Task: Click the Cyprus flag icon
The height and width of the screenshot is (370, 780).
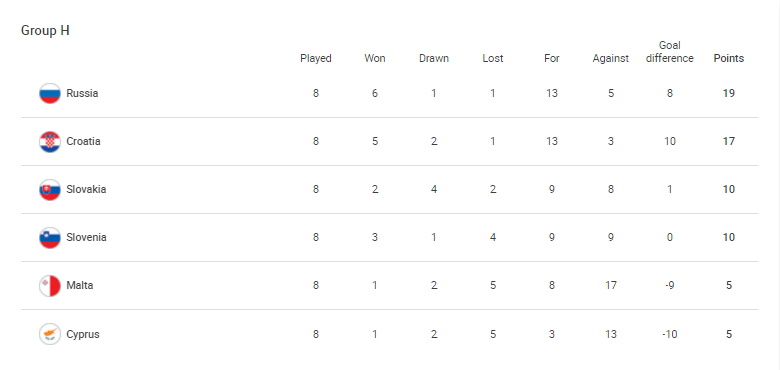Action: pos(50,334)
